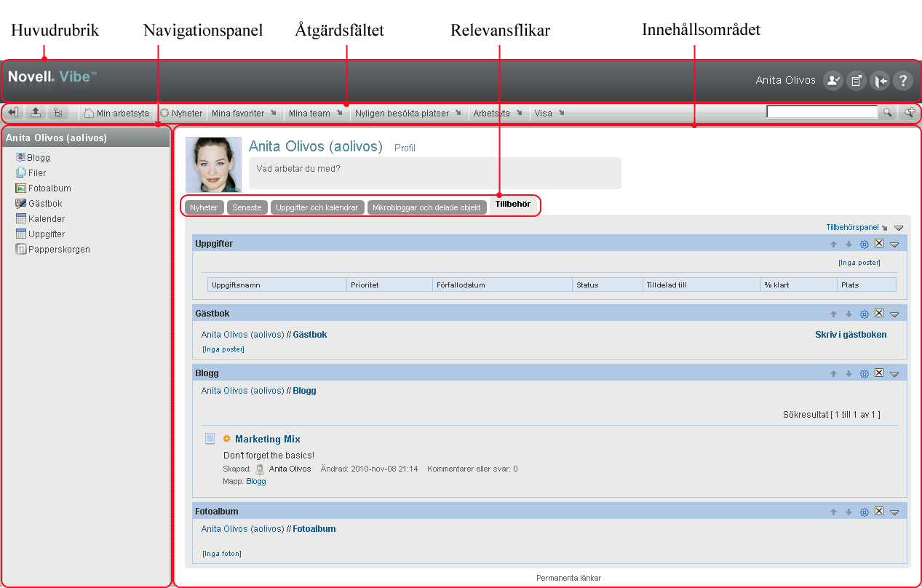Image resolution: width=922 pixels, height=588 pixels.
Task: Switch to Nyheter relevance tab
Action: point(204,207)
